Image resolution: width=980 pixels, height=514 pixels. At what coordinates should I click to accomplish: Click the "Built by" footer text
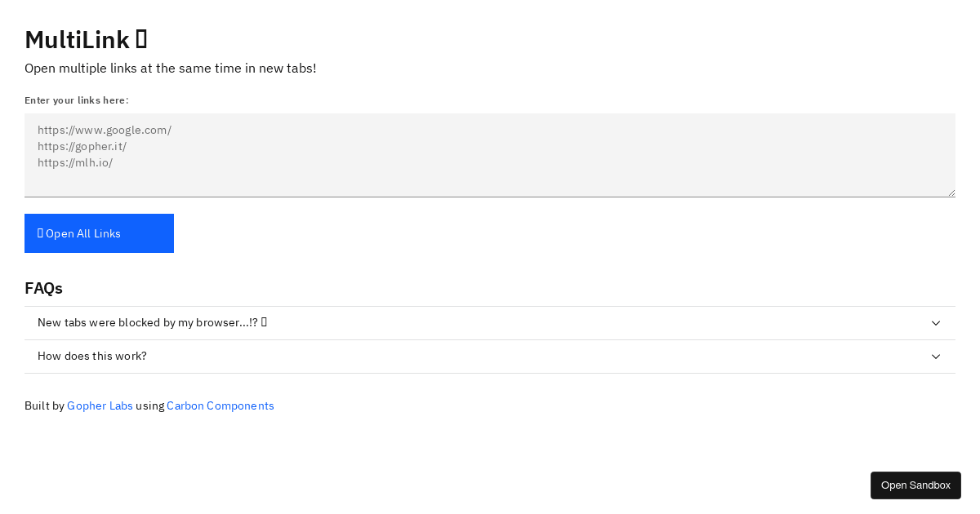coord(44,405)
